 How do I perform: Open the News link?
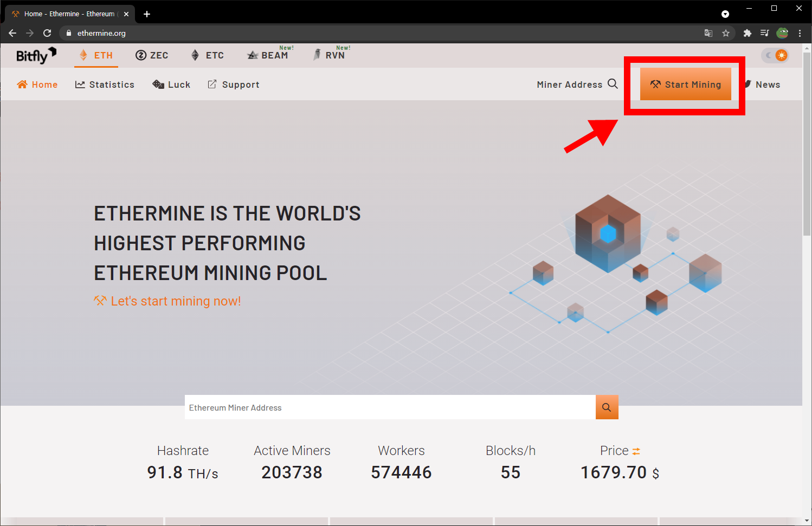pyautogui.click(x=763, y=85)
